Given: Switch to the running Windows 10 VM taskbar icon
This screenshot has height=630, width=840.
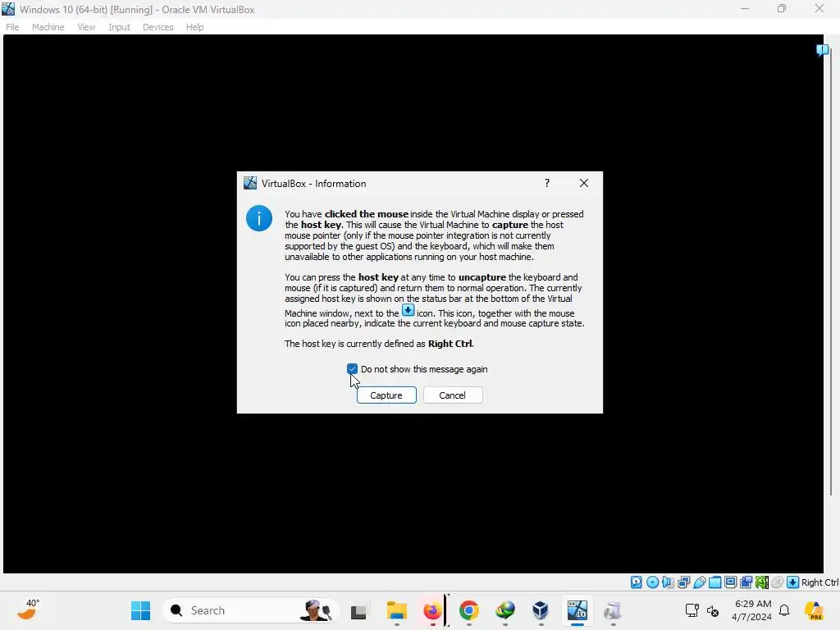Looking at the screenshot, I should tap(577, 610).
